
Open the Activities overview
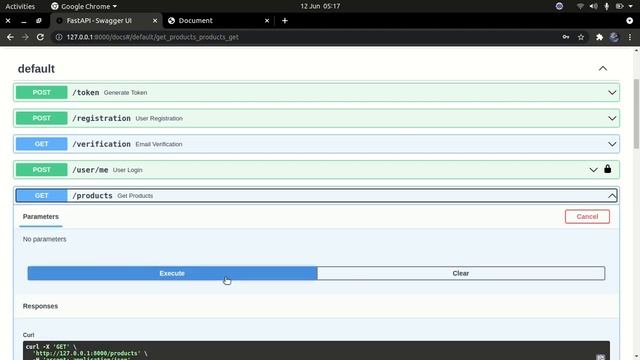pyautogui.click(x=20, y=6)
